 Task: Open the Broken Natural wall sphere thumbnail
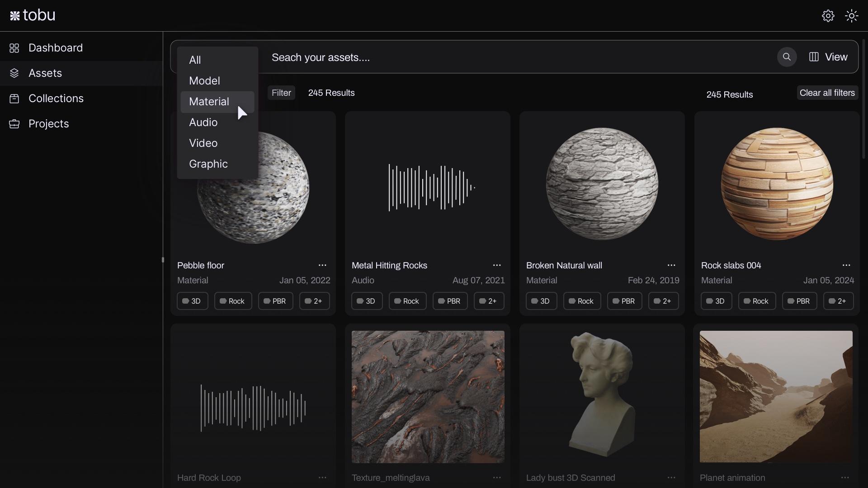click(x=602, y=184)
